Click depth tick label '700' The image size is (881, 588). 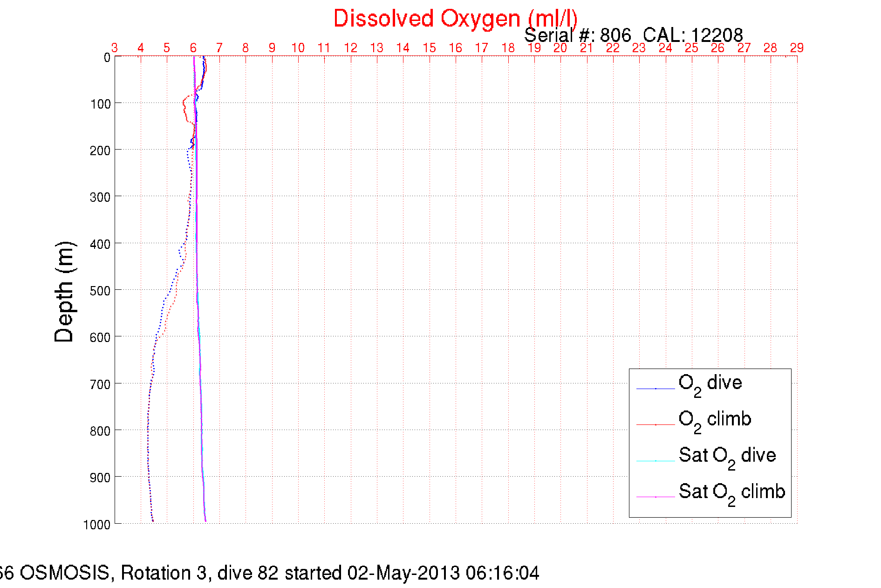pyautogui.click(x=100, y=384)
